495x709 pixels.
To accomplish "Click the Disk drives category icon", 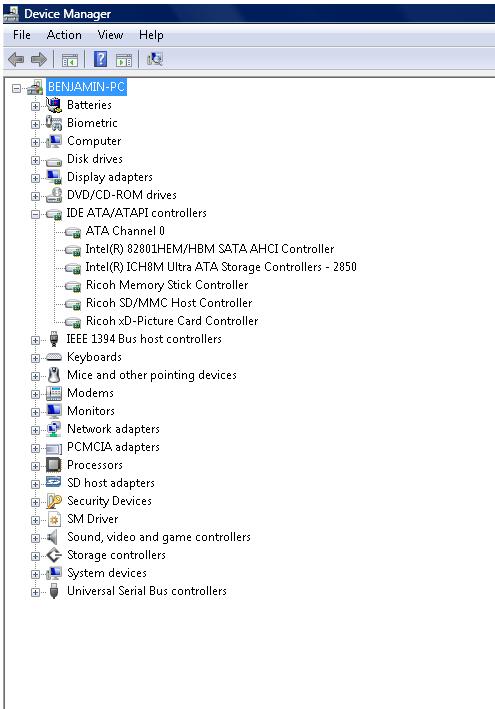I will click(54, 161).
